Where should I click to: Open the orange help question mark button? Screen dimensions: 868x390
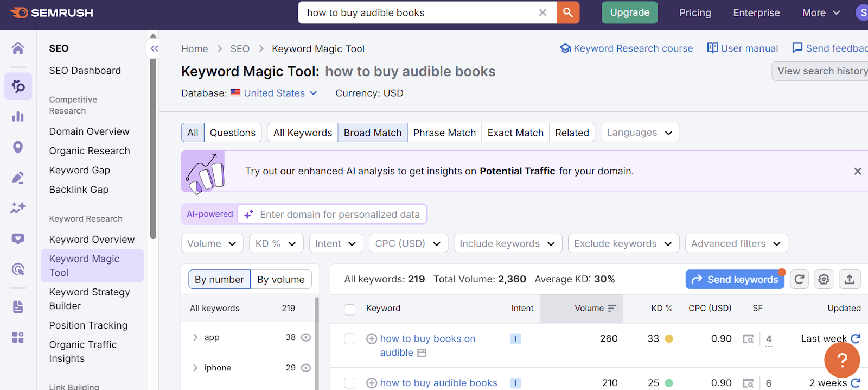(842, 360)
